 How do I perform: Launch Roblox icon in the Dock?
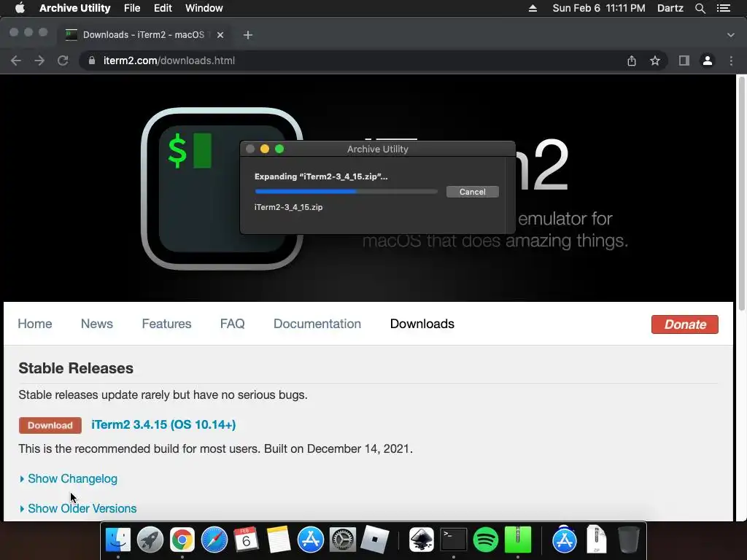pyautogui.click(x=374, y=540)
